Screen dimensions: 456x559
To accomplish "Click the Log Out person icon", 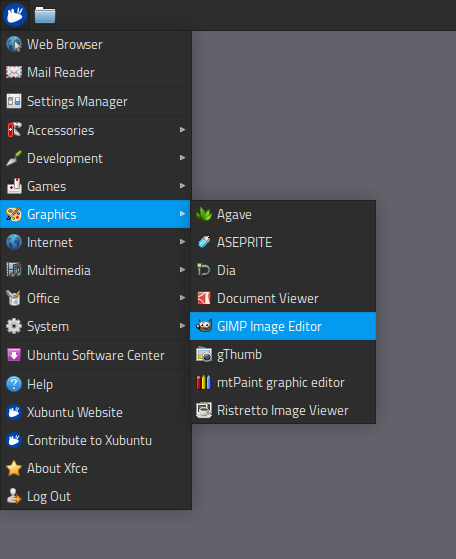I will tap(14, 496).
